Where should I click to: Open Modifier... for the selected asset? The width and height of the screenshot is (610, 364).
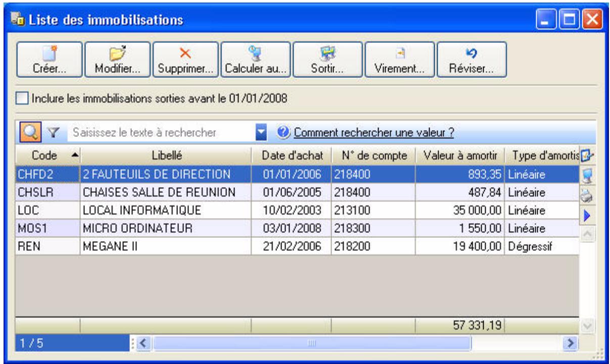pyautogui.click(x=117, y=60)
